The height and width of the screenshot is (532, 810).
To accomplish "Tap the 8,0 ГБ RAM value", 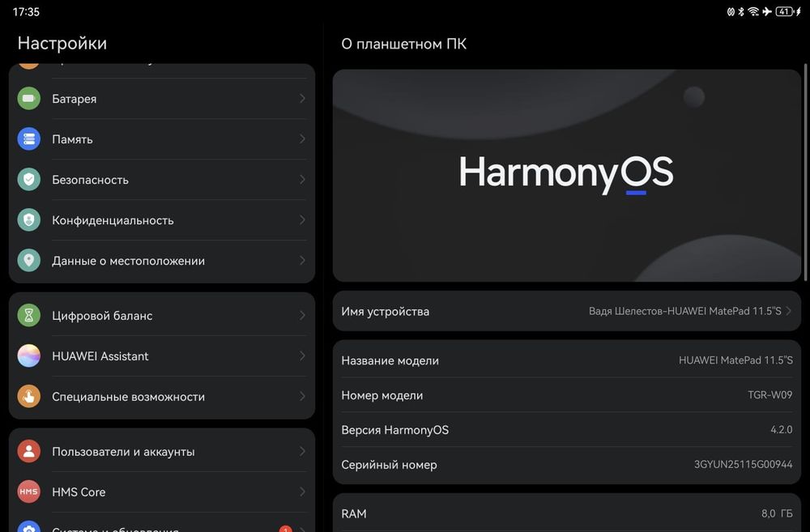I will click(777, 513).
